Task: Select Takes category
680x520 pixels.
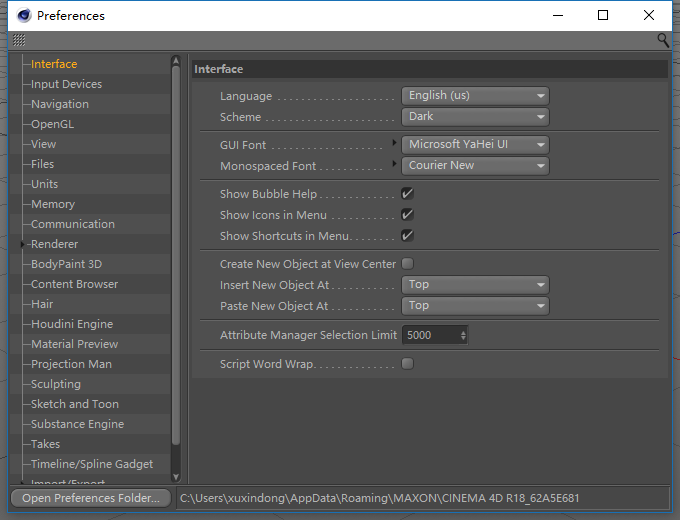Action: point(46,444)
